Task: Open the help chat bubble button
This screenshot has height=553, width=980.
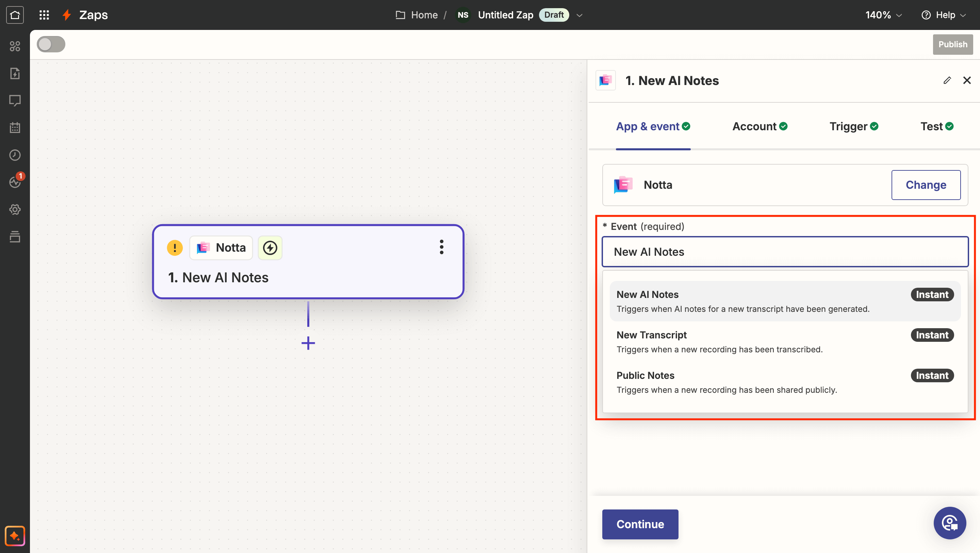Action: pyautogui.click(x=950, y=523)
